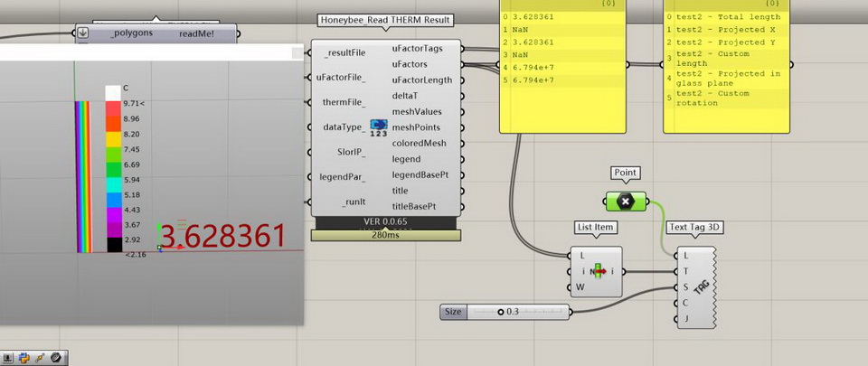Click the download arrow icon in bottom toolbar

(x=8, y=358)
